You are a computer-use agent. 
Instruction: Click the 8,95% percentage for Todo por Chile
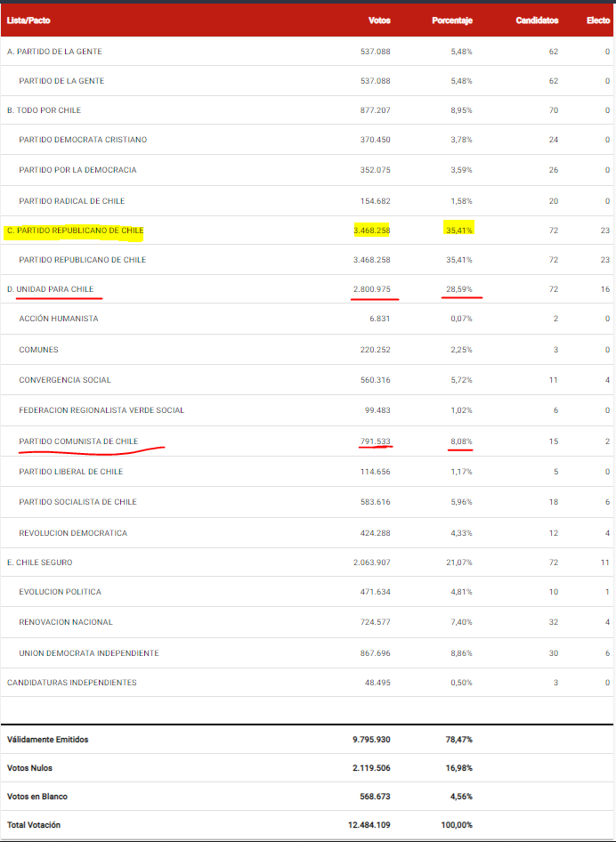pos(462,110)
